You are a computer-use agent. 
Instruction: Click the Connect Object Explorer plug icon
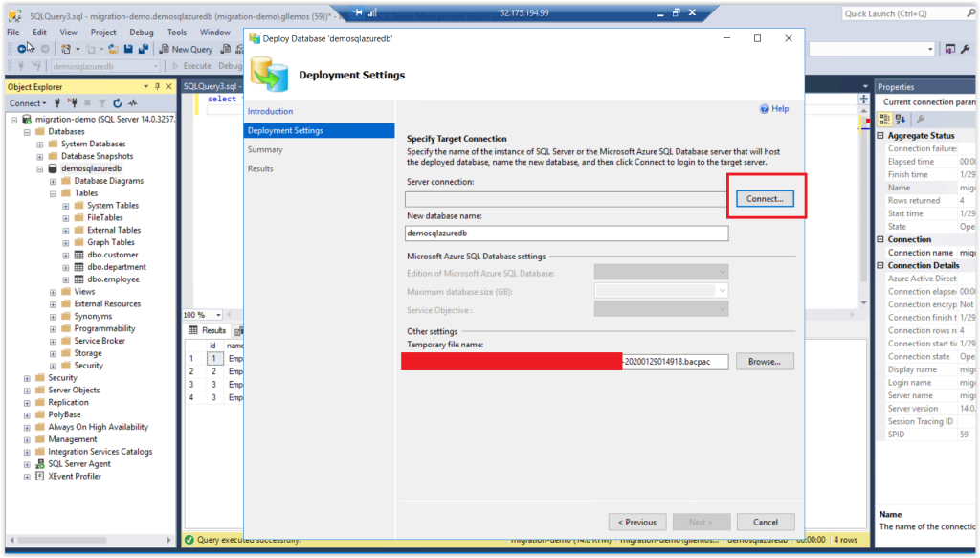click(x=57, y=103)
